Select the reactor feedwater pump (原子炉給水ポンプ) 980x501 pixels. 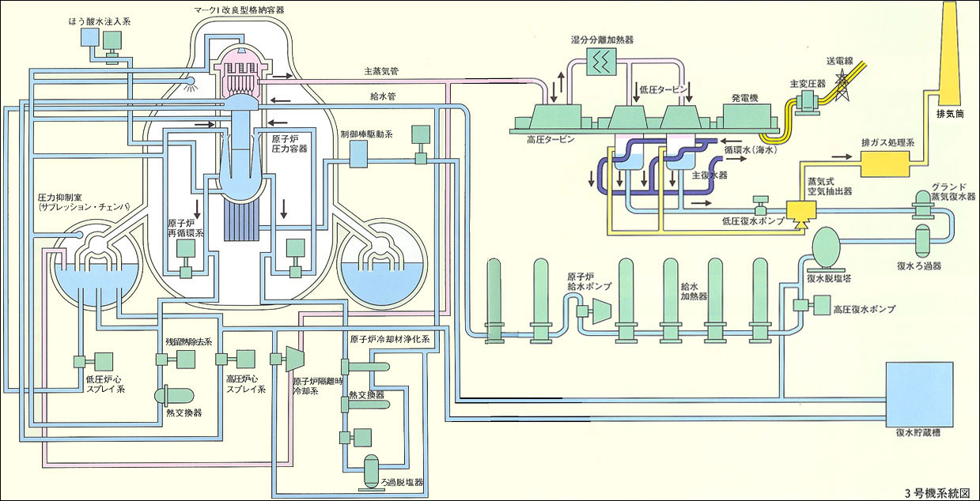point(603,309)
